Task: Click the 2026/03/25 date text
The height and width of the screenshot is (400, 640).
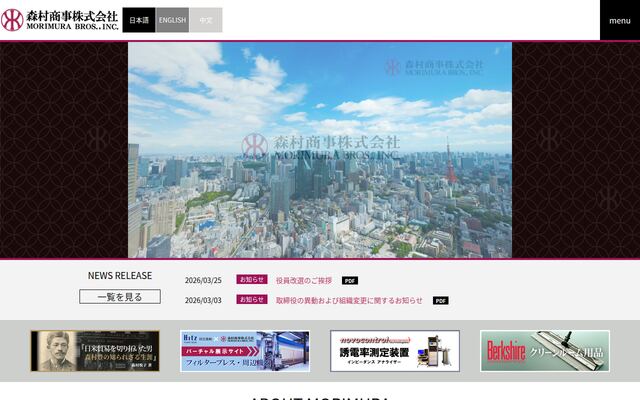Action: [203, 281]
